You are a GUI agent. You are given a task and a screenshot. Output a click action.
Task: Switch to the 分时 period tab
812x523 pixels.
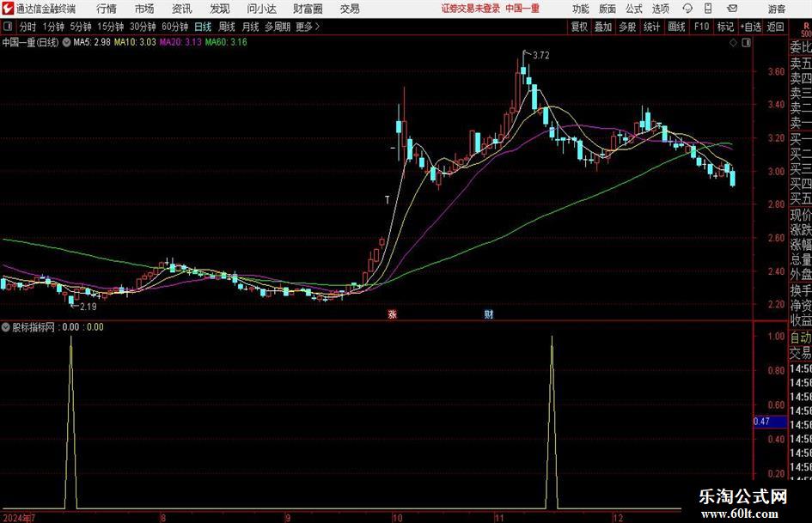(28, 27)
